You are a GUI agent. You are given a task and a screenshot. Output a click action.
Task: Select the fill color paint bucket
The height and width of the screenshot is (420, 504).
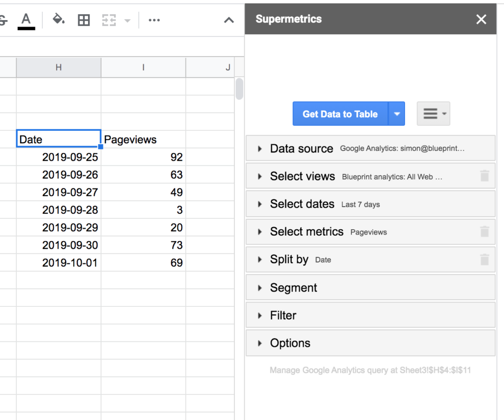[x=59, y=20]
